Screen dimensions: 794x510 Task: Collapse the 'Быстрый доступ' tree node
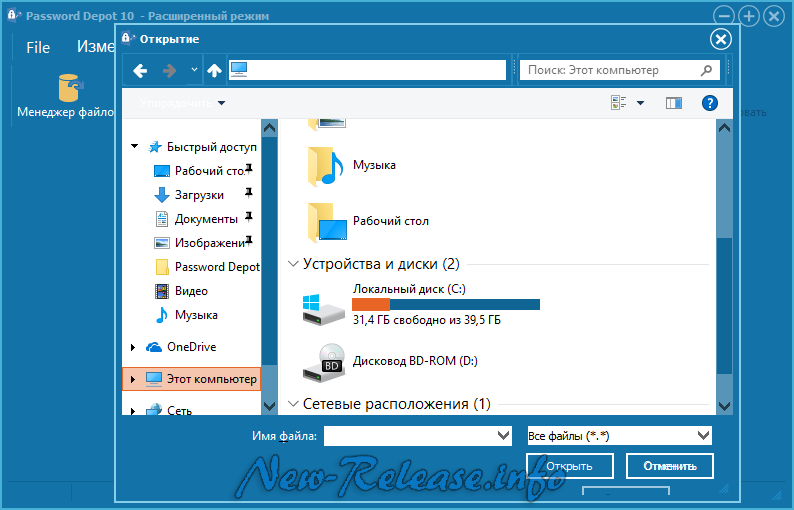(x=134, y=146)
